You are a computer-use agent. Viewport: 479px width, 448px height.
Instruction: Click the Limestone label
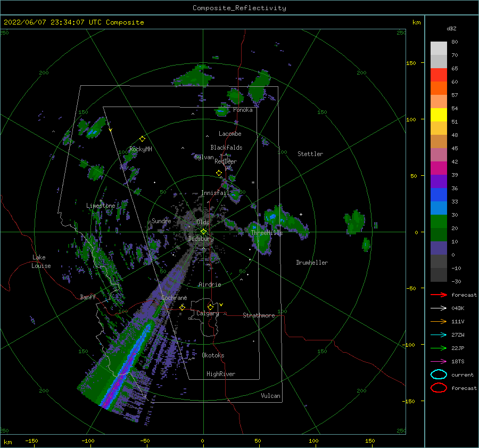tap(101, 206)
